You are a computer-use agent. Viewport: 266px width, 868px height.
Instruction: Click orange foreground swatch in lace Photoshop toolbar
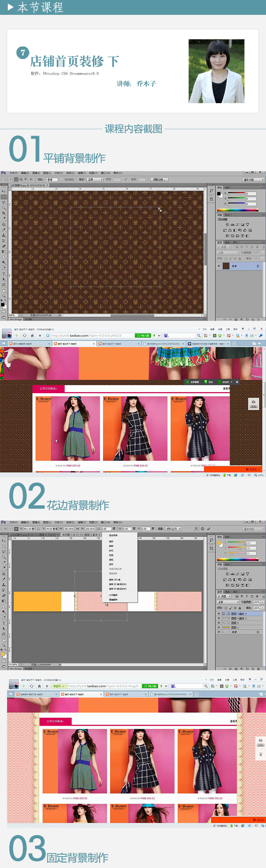[x=2, y=654]
